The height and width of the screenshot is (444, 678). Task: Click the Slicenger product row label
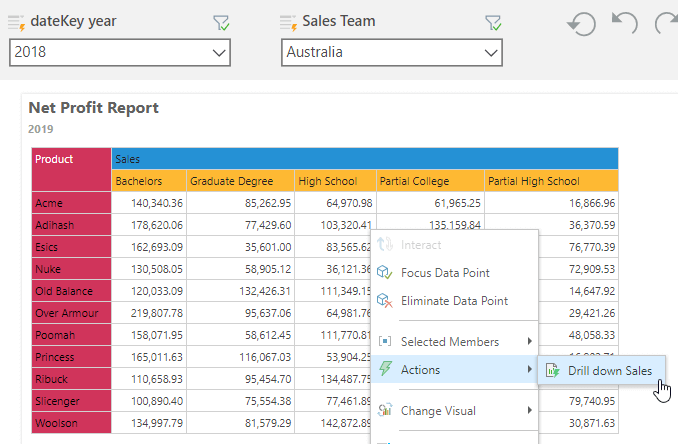(71, 401)
